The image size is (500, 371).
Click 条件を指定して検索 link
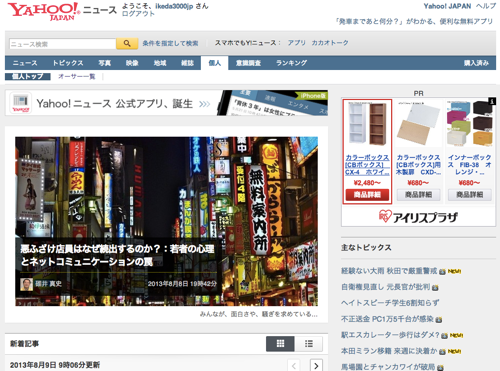click(170, 43)
